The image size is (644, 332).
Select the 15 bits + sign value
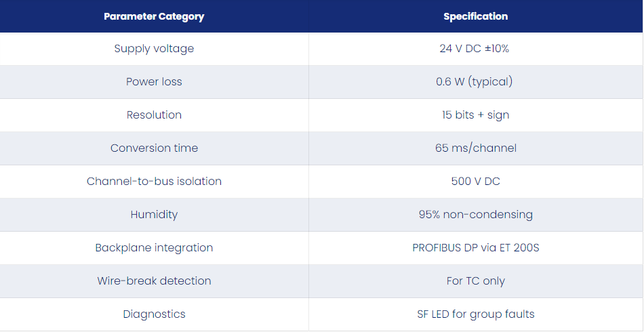point(476,115)
